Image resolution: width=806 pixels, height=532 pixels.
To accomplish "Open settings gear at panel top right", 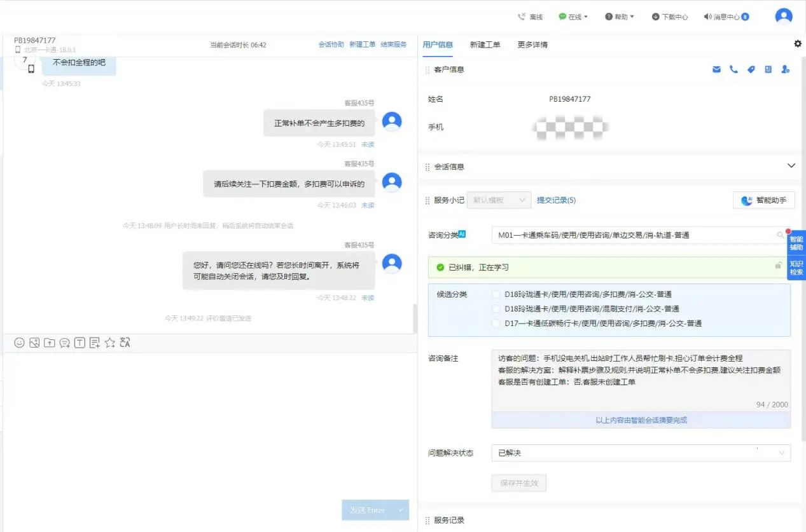I will 798,44.
